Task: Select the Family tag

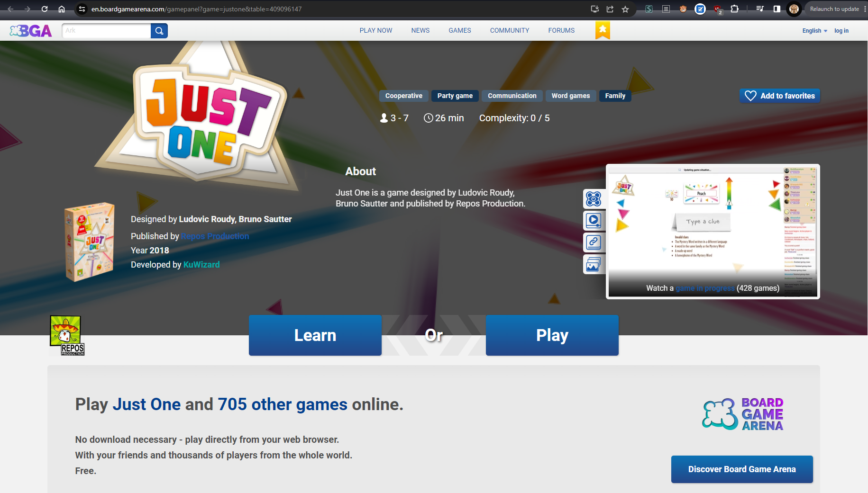Action: tap(615, 96)
